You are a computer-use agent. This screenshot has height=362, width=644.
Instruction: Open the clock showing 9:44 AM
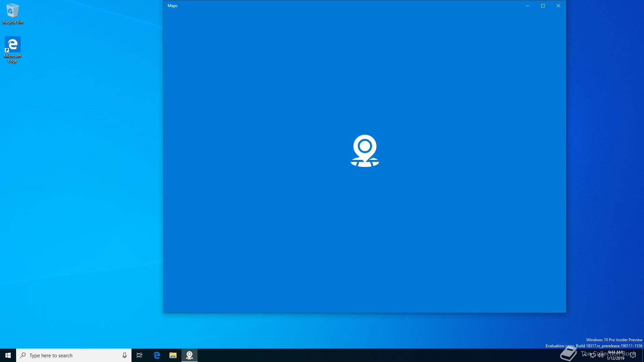coord(615,355)
